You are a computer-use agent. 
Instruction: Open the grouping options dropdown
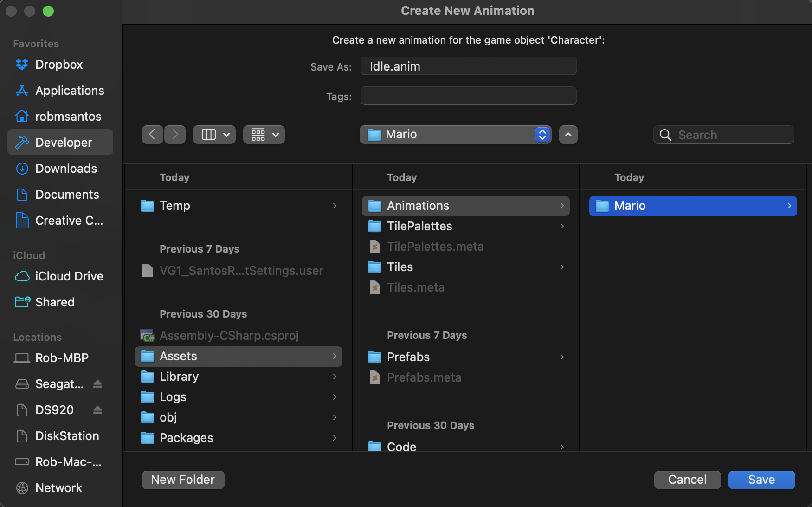(264, 135)
